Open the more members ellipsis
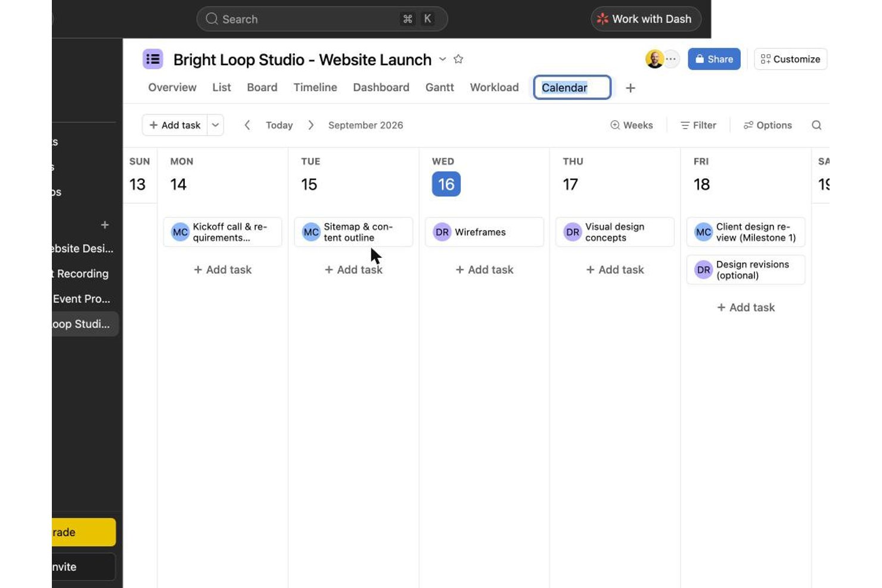 point(671,59)
